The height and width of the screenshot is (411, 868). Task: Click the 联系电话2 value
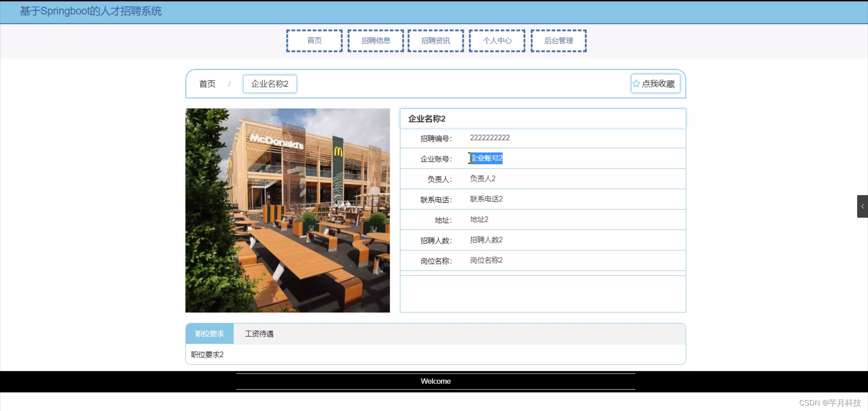point(486,199)
